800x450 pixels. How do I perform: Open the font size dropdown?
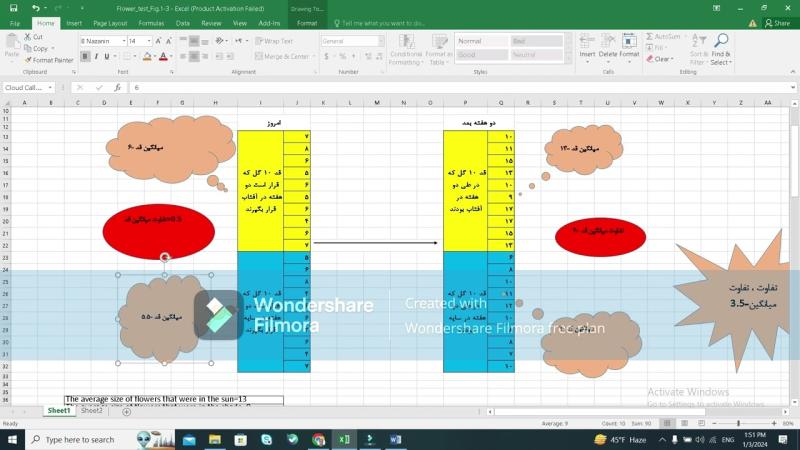tap(149, 41)
